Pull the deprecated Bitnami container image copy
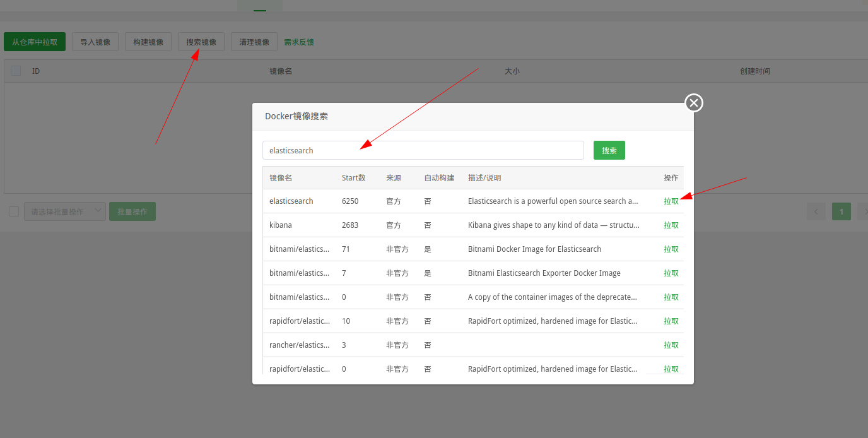 [671, 297]
